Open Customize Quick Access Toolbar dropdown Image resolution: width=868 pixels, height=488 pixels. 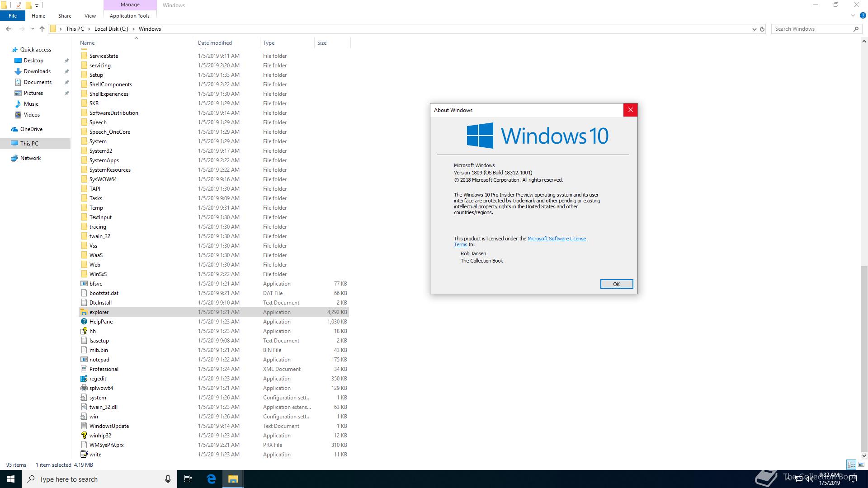pyautogui.click(x=37, y=5)
